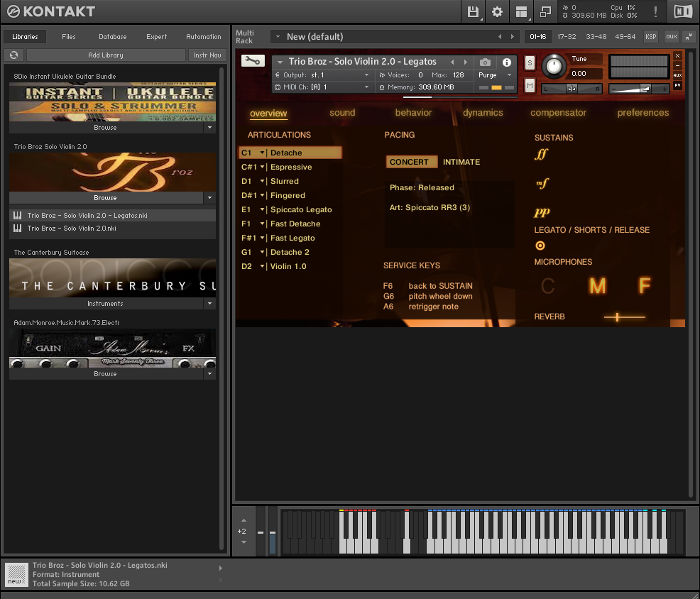Open the Espressive articulation dropdown

(263, 167)
